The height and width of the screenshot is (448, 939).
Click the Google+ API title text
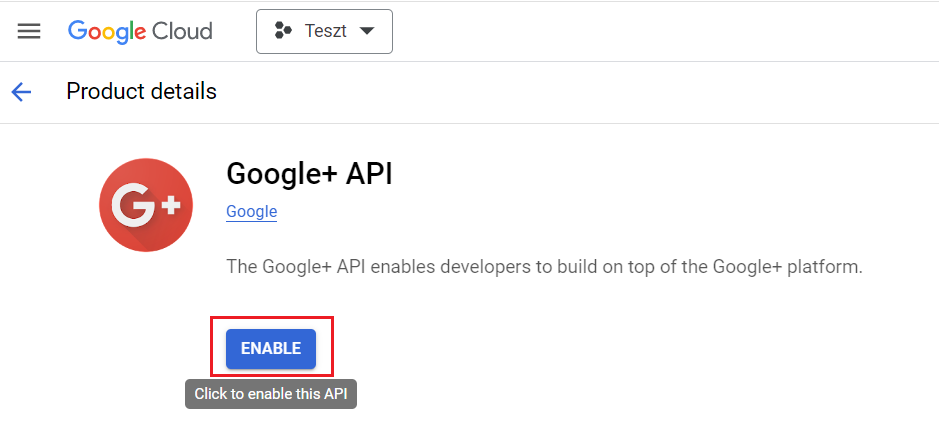pos(310,174)
